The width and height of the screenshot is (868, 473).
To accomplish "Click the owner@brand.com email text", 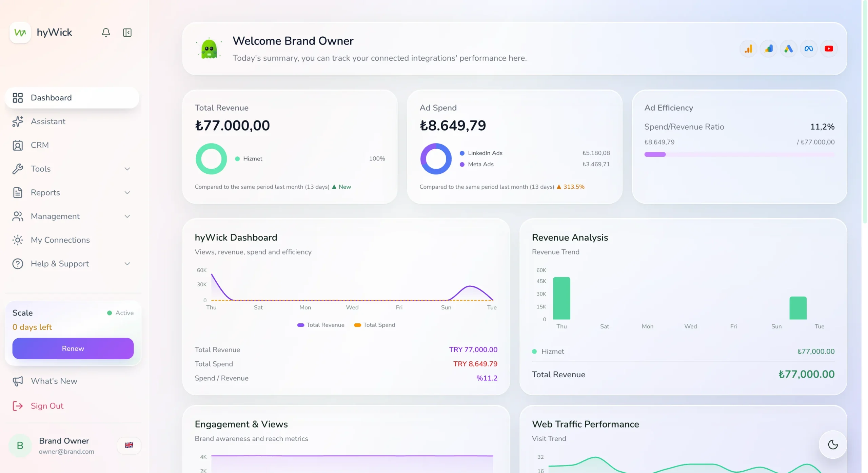I will point(66,452).
